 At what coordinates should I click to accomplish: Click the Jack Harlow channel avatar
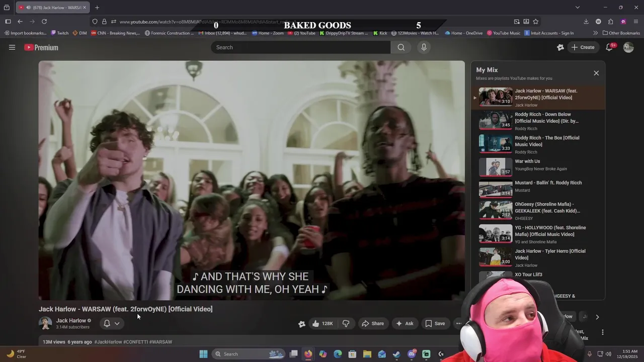coord(45,323)
